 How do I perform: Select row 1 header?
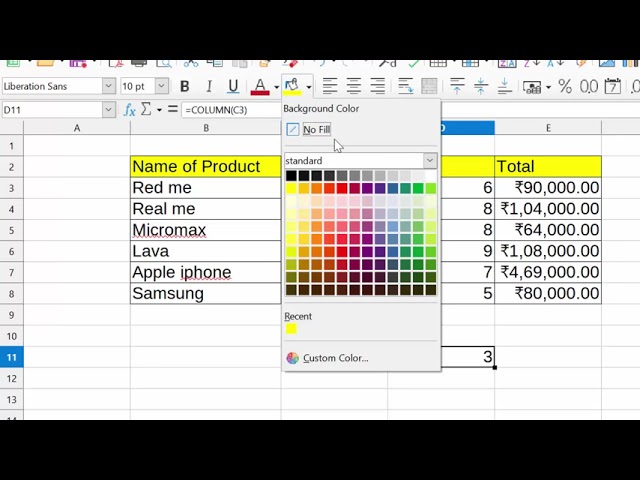(11, 146)
